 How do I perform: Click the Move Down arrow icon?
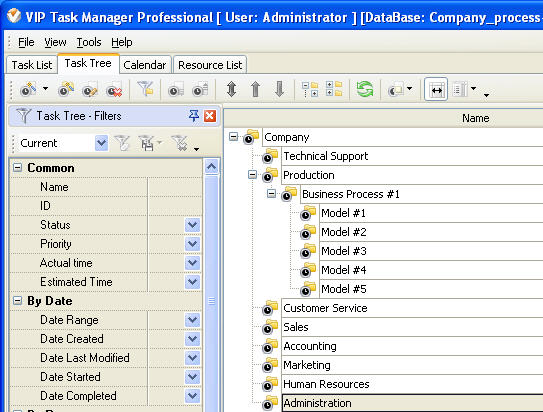pos(279,89)
